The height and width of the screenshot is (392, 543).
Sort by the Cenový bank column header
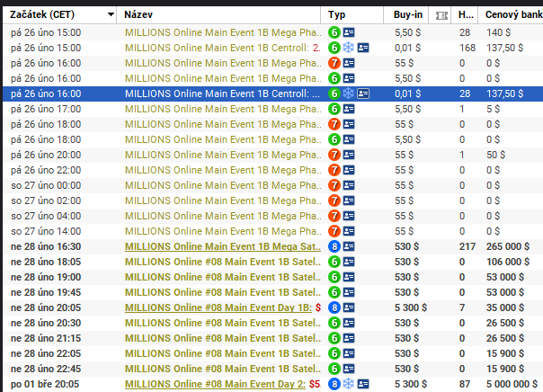tap(514, 14)
